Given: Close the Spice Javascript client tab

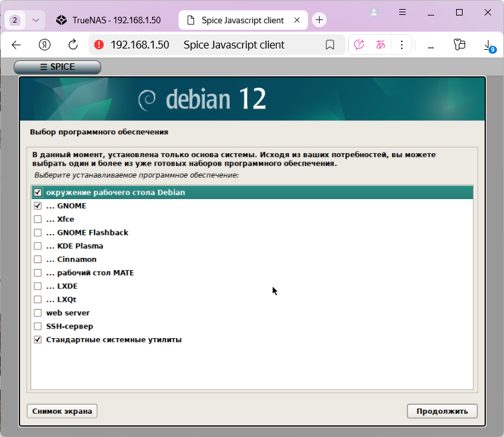Looking at the screenshot, I should (x=297, y=20).
